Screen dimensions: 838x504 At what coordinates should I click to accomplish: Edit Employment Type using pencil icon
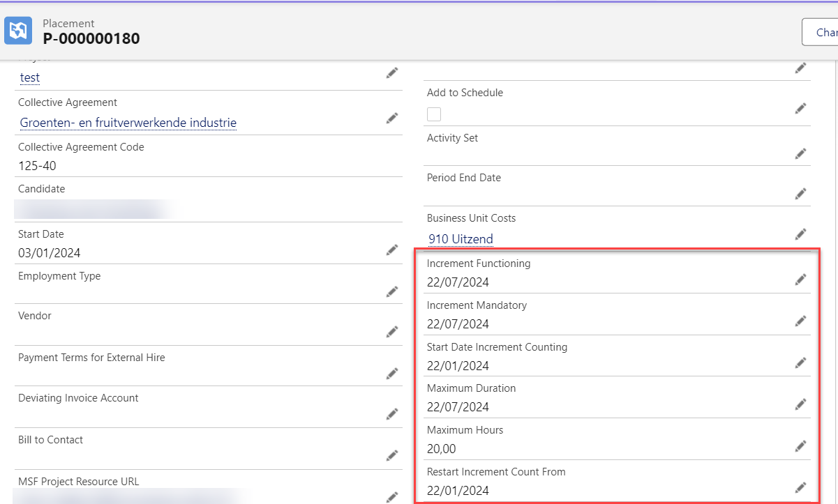coord(392,291)
